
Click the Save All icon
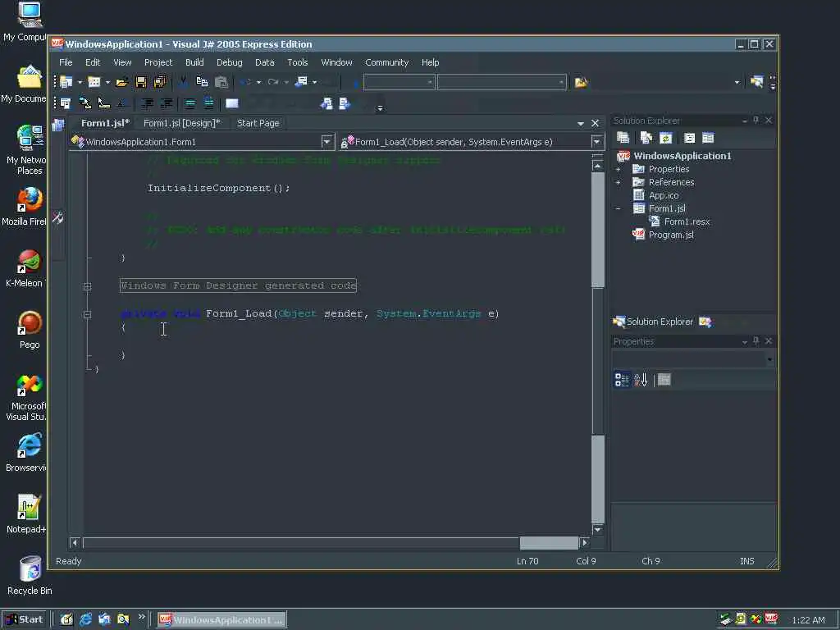click(160, 82)
